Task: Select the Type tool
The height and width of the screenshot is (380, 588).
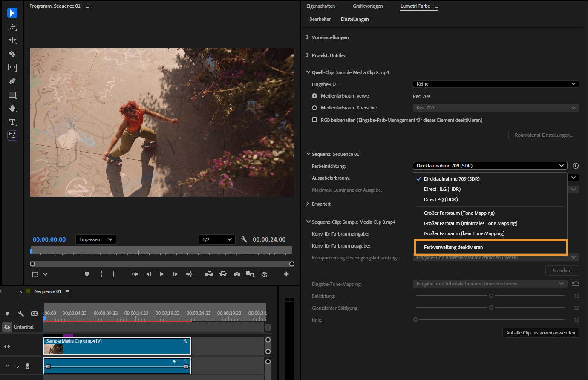Action: [x=12, y=122]
